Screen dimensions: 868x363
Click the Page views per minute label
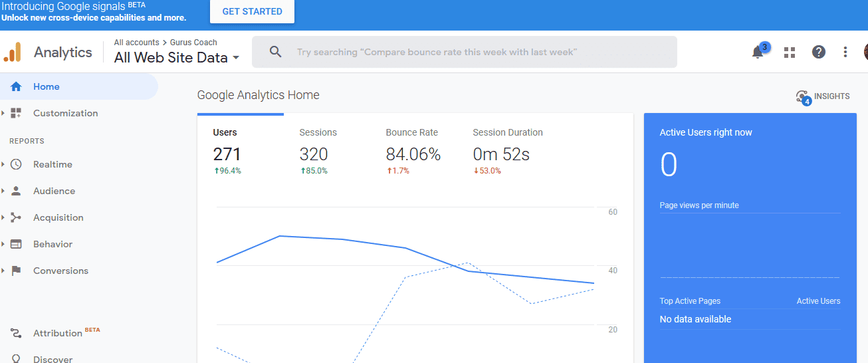point(699,205)
